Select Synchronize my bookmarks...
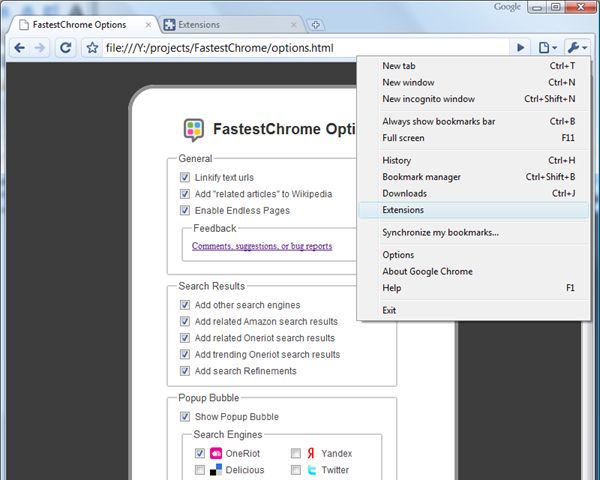This screenshot has height=480, width=600. pos(474,232)
